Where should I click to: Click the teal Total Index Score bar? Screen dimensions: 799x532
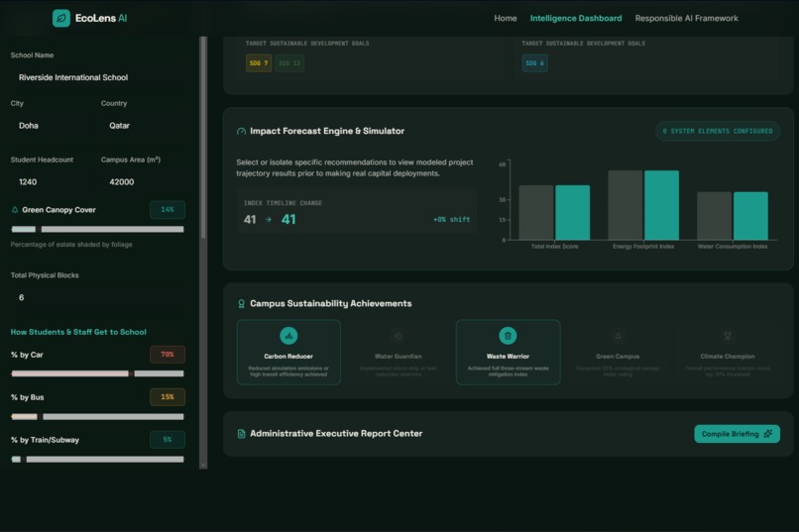(x=573, y=212)
